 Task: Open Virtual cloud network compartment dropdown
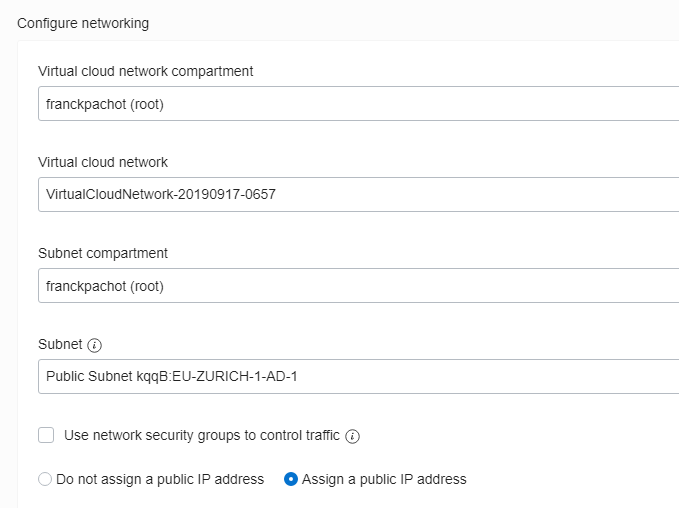[359, 104]
